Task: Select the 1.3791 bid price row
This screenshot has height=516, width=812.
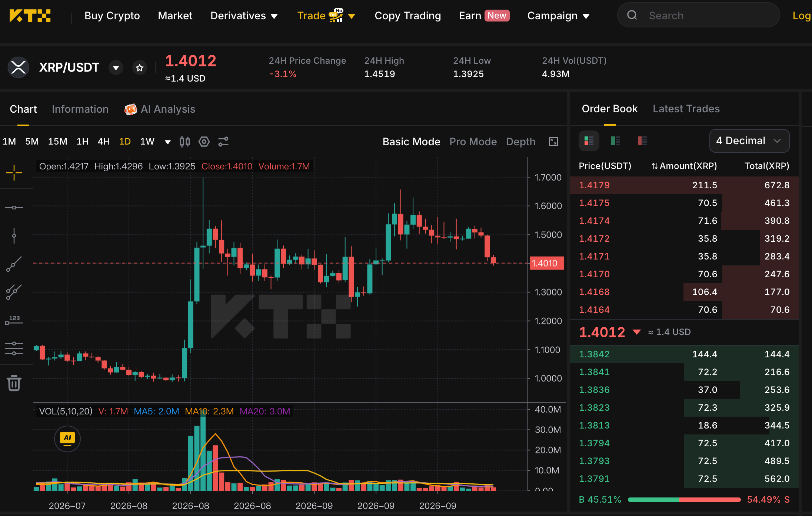Action: [x=684, y=479]
